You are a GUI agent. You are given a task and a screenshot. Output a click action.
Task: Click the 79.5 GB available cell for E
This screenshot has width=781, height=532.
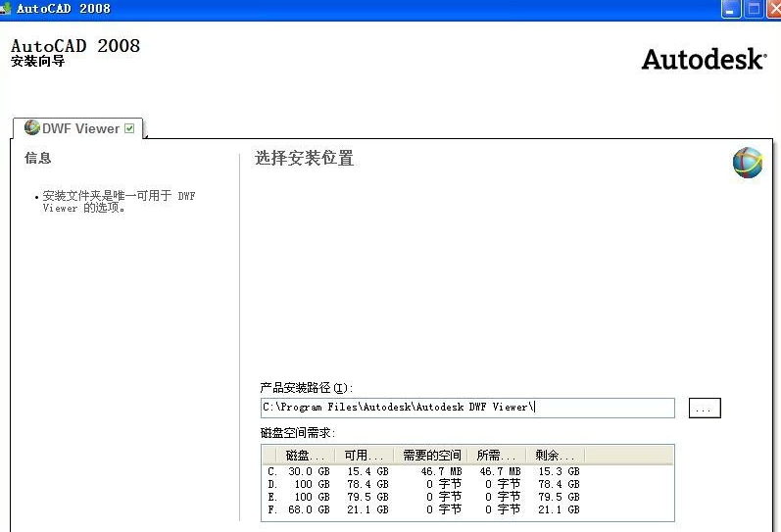point(368,497)
